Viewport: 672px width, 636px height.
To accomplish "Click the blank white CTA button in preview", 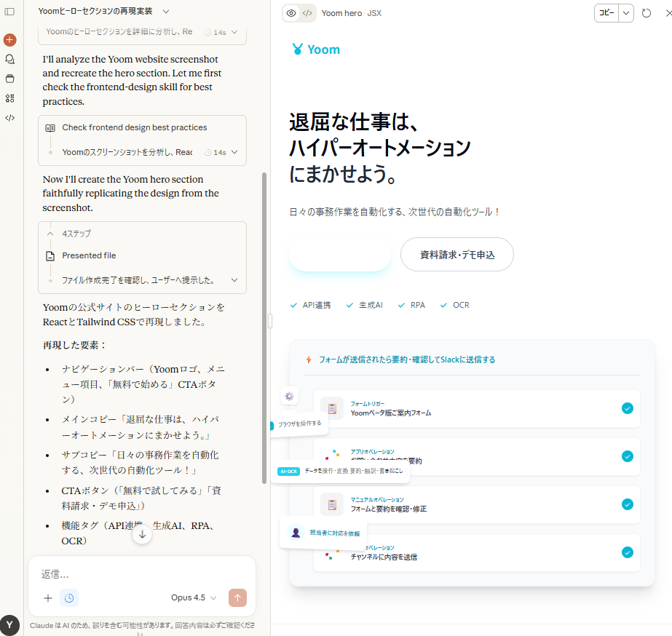I will point(340,255).
